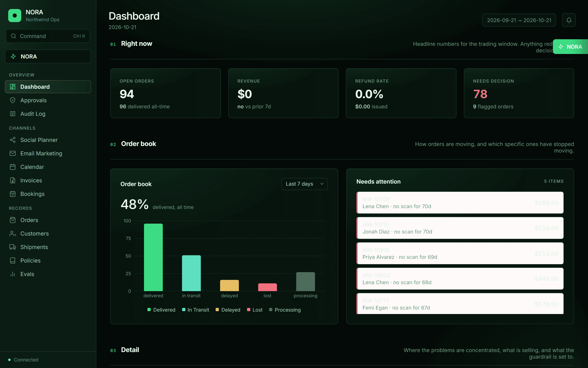Click the Refund Rate 0.0% card

pos(401,93)
